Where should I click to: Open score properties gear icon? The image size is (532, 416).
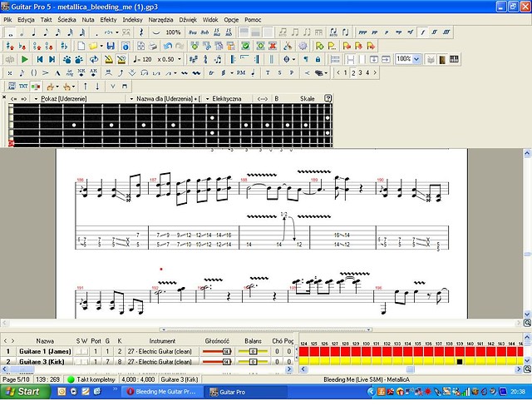tap(303, 46)
